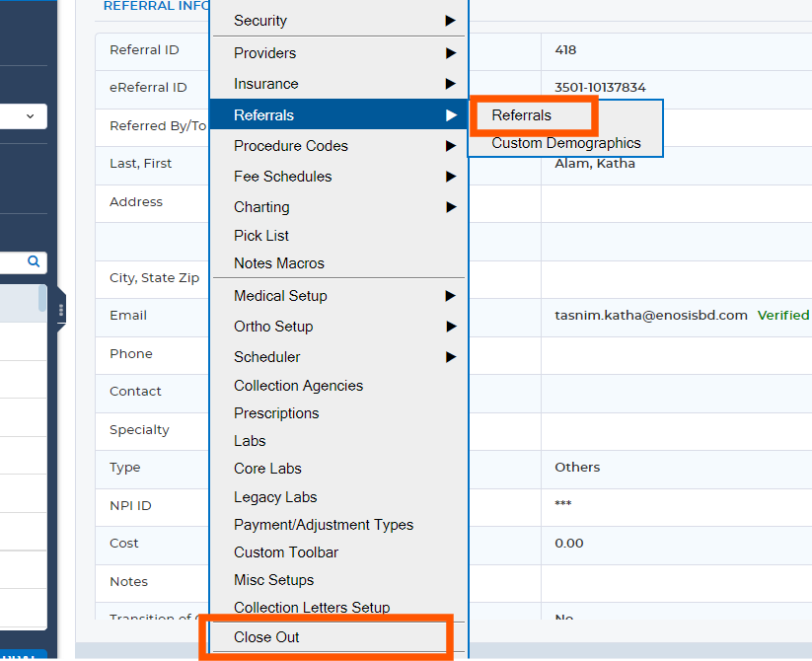The width and height of the screenshot is (812, 661).
Task: Click the Verified status text
Action: click(783, 316)
